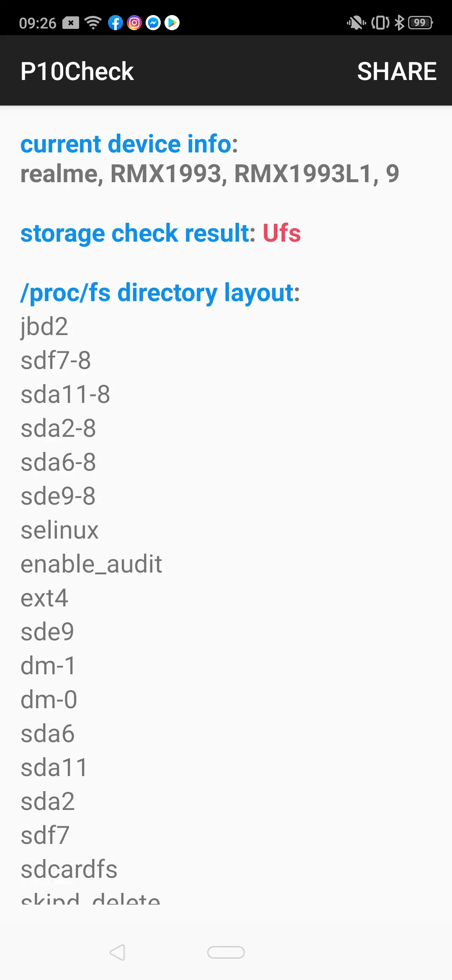
Task: Tap the /proc/fs directory layout heading
Action: click(x=160, y=292)
